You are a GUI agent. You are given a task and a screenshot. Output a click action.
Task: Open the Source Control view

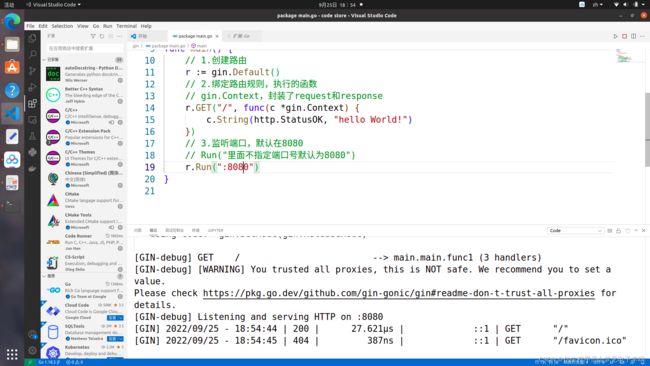(x=32, y=71)
